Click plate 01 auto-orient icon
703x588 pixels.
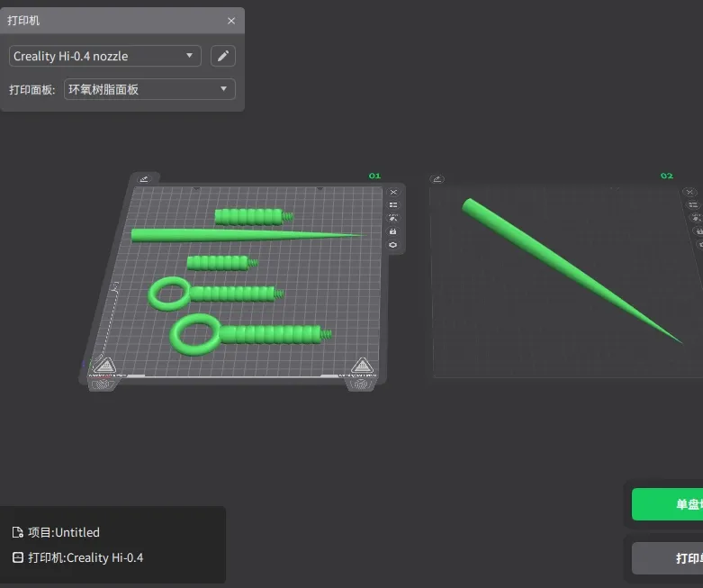393,218
